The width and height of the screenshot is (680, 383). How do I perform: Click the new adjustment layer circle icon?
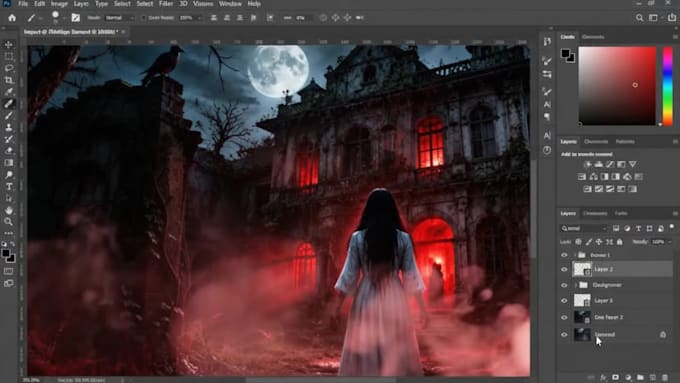tap(628, 377)
